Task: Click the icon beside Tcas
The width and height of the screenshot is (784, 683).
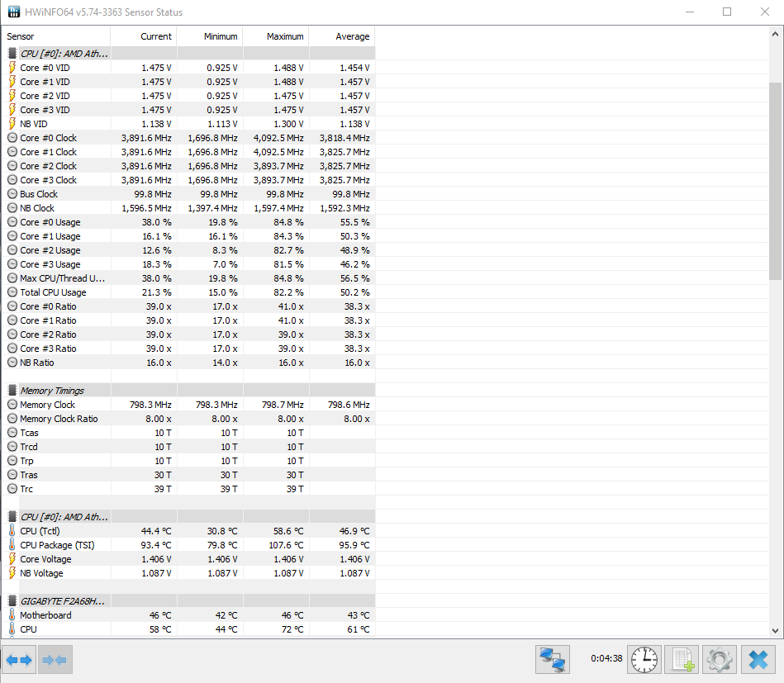Action: (12, 433)
